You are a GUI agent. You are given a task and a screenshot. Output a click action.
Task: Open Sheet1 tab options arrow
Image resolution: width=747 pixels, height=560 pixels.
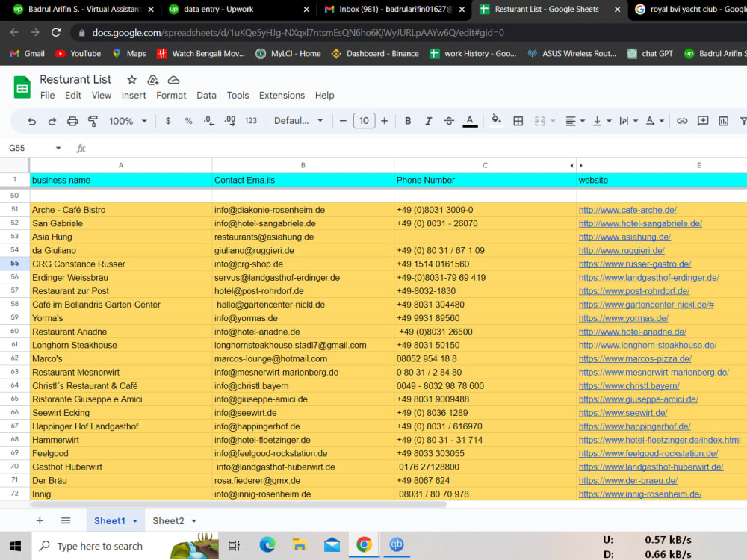pos(135,521)
